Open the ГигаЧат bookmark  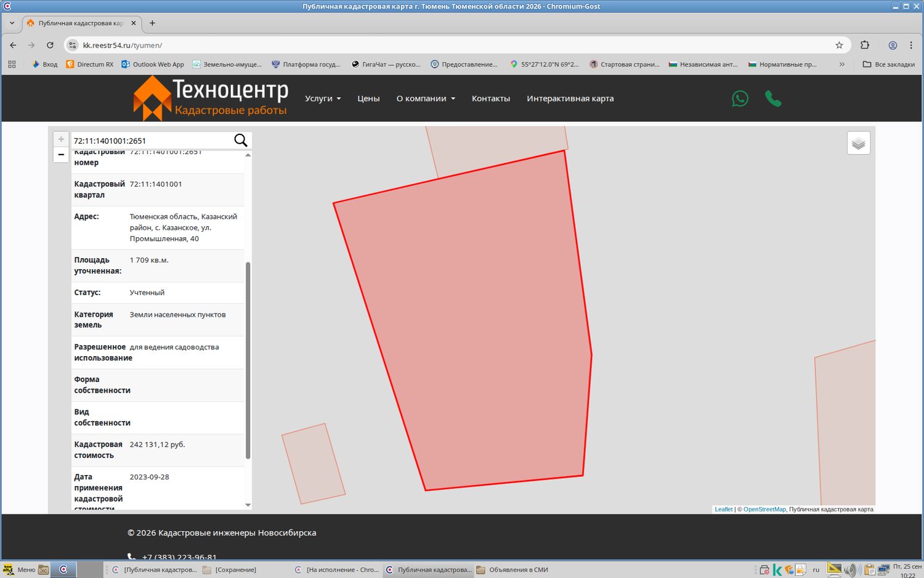click(x=386, y=64)
